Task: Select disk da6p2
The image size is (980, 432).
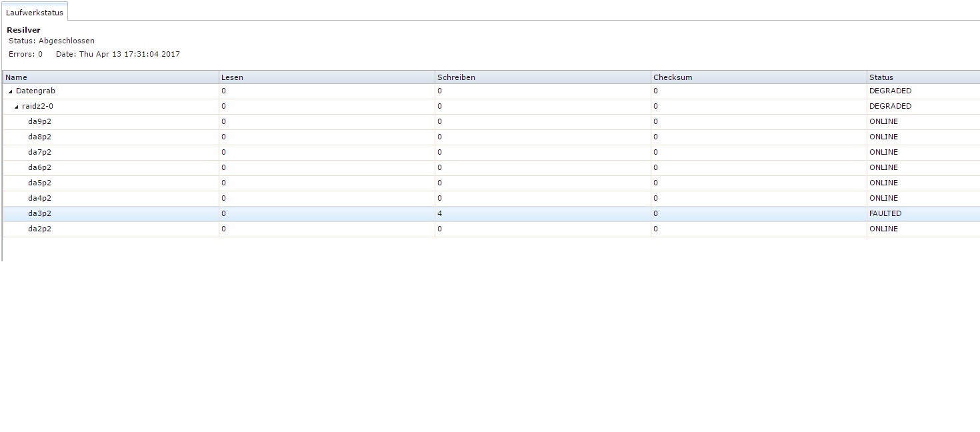Action: (39, 167)
